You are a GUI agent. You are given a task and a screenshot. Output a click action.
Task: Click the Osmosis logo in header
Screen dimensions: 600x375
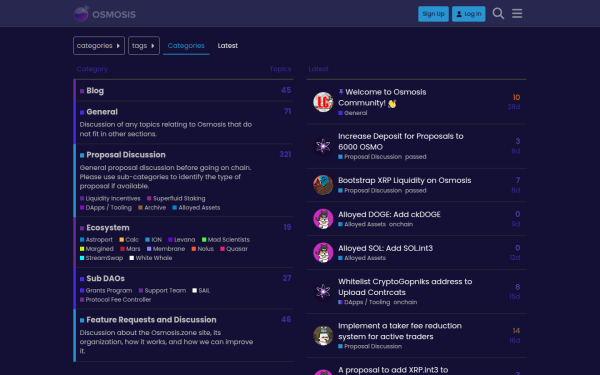[x=104, y=14]
